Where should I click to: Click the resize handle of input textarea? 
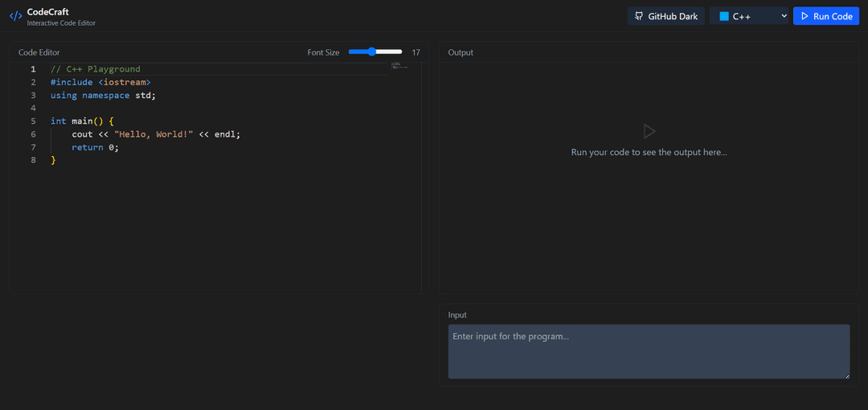847,376
